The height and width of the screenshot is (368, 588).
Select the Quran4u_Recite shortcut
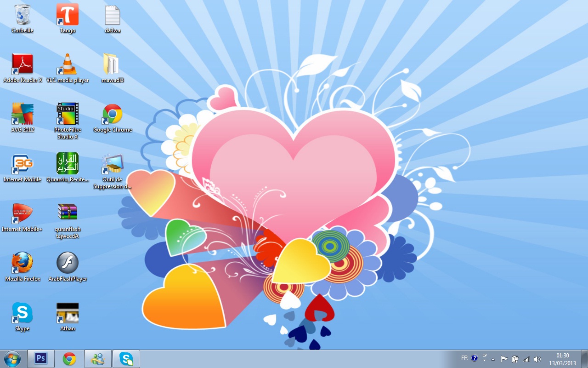(x=68, y=167)
